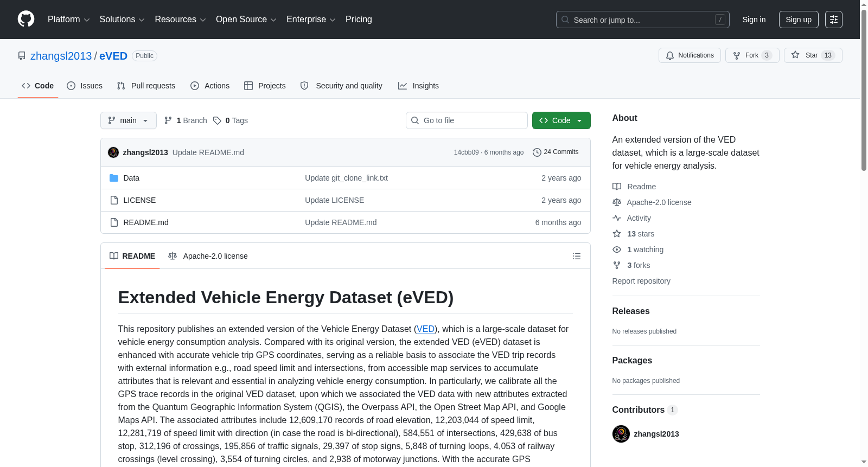Open the LICENSE file name
Screen dimensions: 868x467
[139, 200]
